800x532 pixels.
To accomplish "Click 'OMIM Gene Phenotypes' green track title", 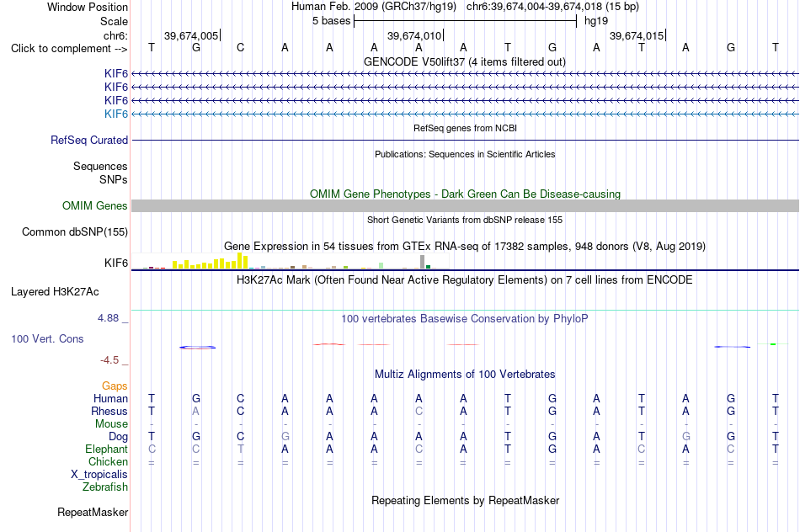I will click(x=465, y=194).
